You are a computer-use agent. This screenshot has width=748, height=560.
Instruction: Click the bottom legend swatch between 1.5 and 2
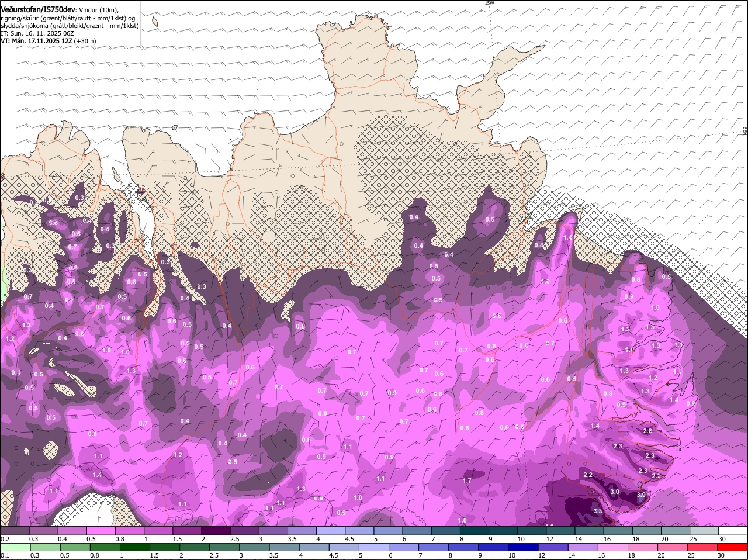tap(165, 548)
